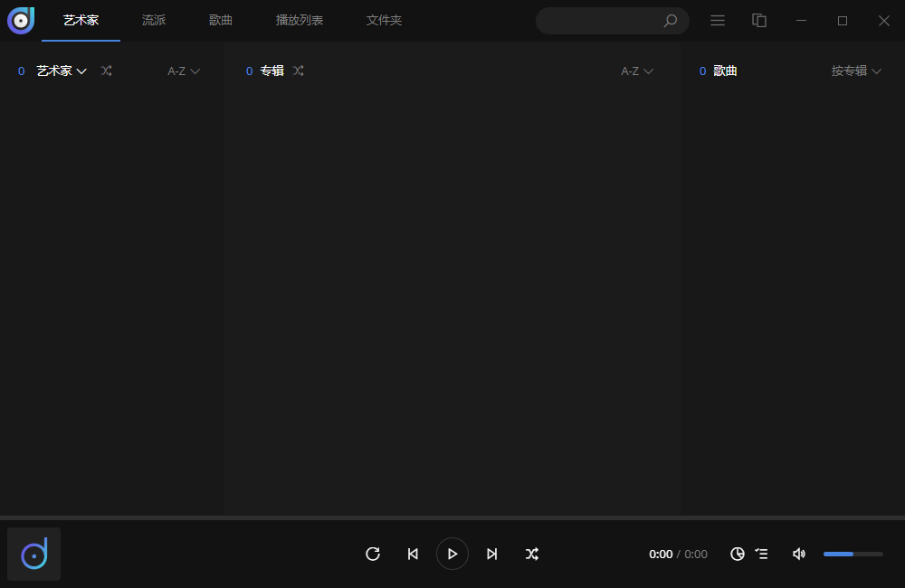
Task: Enable repeat playback mode
Action: pyautogui.click(x=373, y=554)
